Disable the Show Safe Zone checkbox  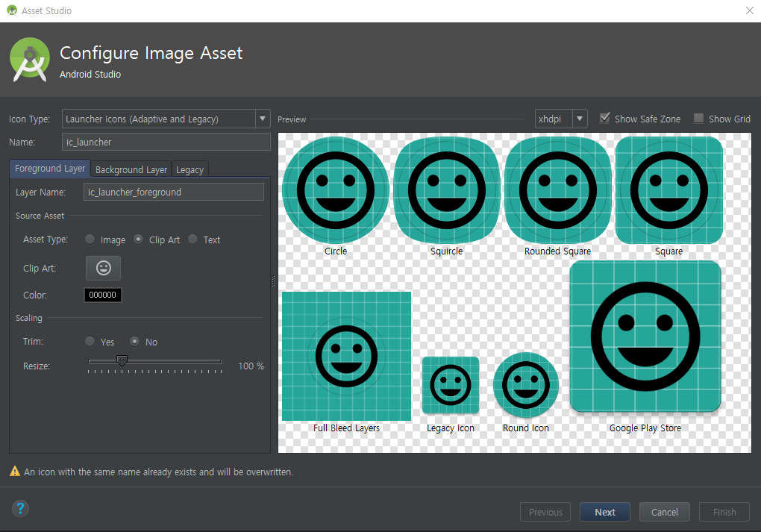(605, 118)
